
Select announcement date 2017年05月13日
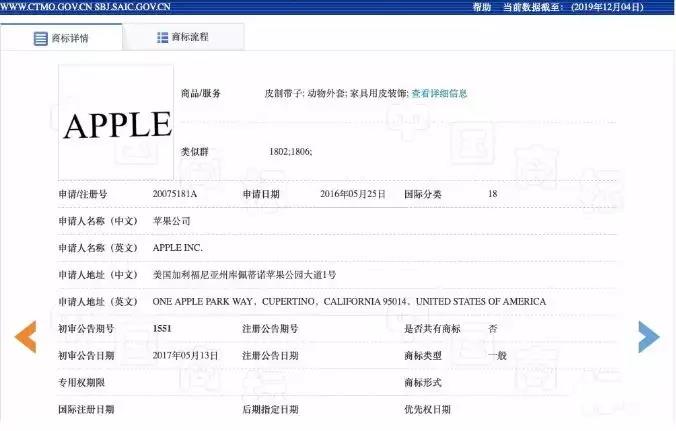pyautogui.click(x=185, y=356)
